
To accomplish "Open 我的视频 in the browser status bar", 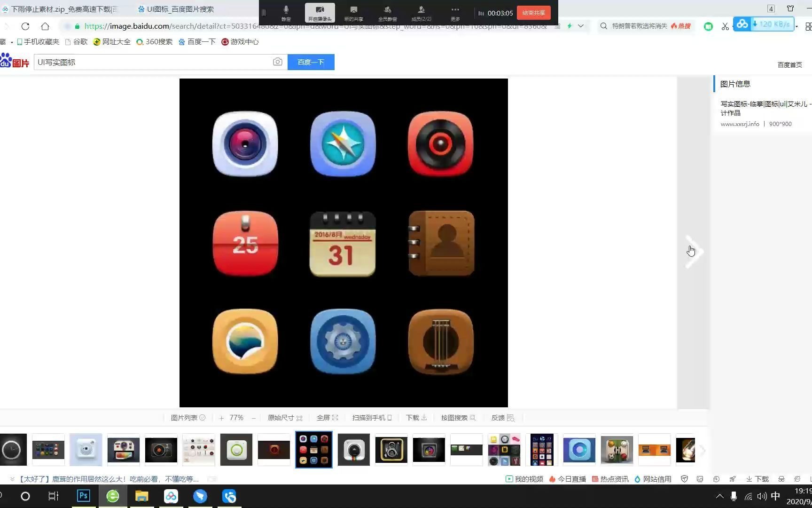I will [524, 479].
